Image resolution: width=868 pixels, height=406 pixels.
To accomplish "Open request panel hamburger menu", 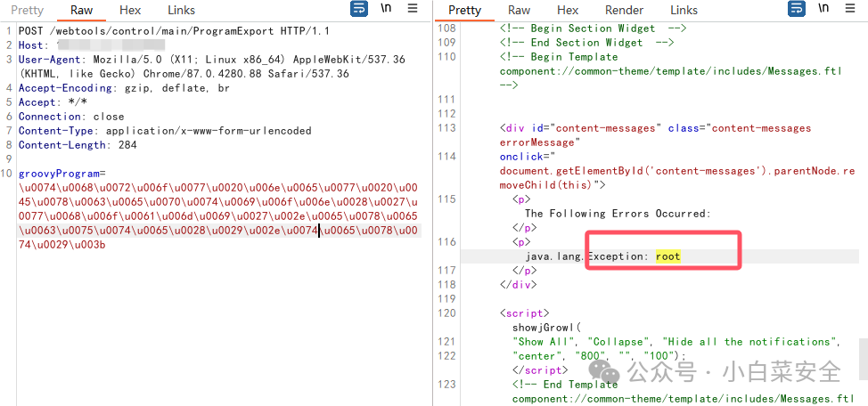I will [x=413, y=8].
